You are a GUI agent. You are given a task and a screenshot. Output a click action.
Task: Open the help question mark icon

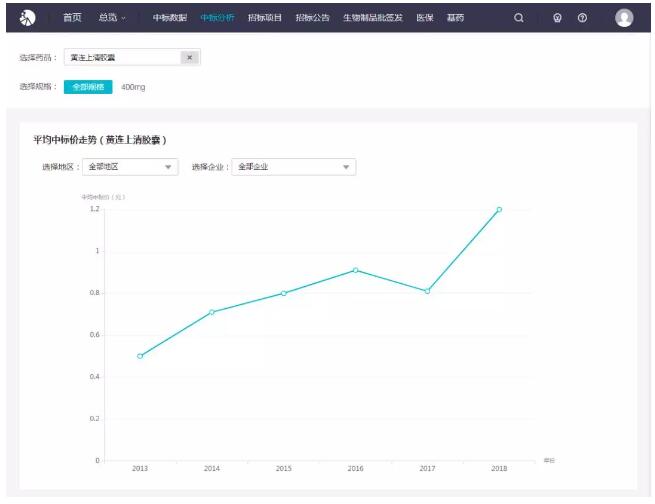(x=582, y=18)
